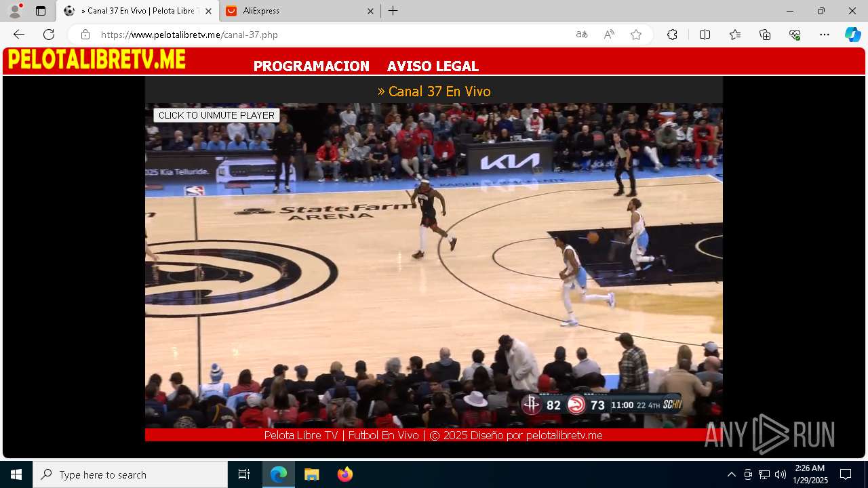This screenshot has height=488, width=868.
Task: Click the taskbar search box
Action: 130,474
